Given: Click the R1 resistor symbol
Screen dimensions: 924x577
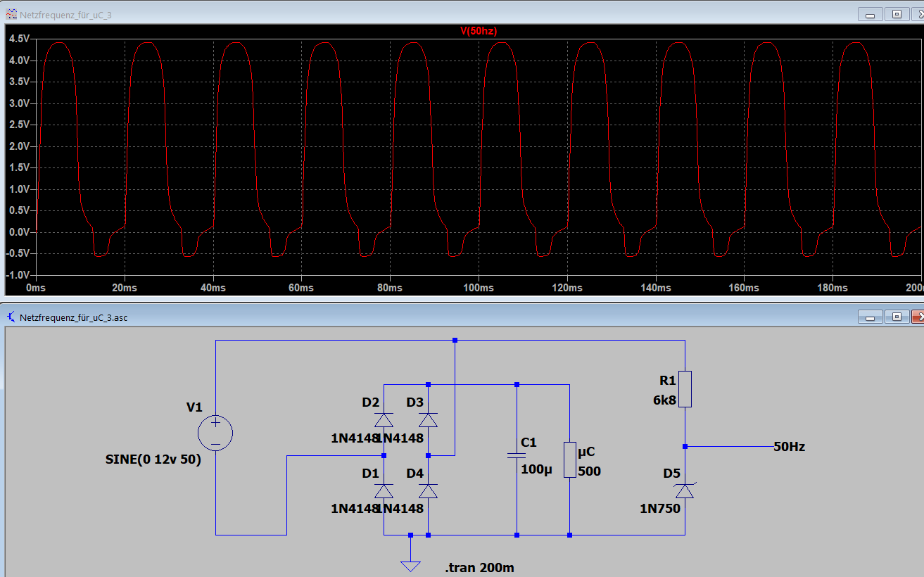Looking at the screenshot, I should tap(685, 389).
